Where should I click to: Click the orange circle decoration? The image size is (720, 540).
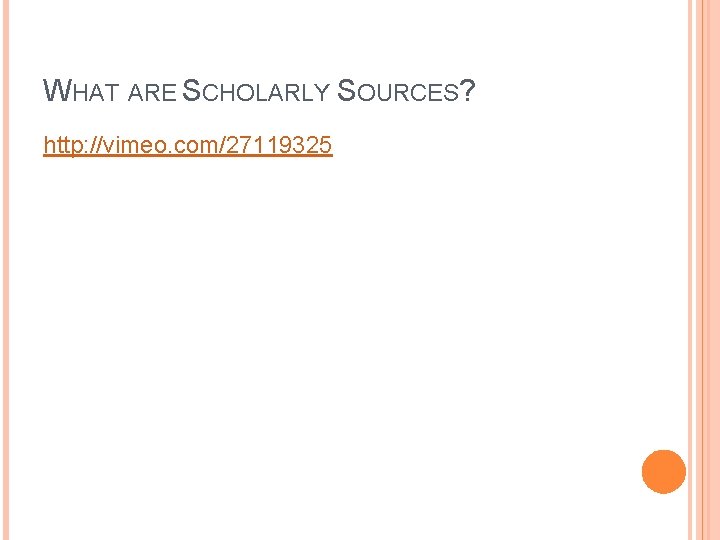point(664,472)
